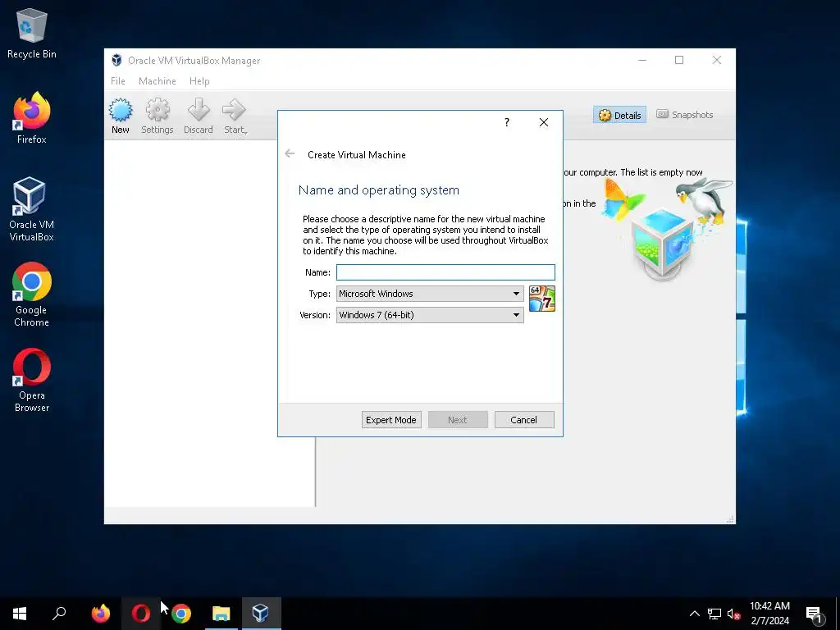Click the New machine toolbar icon
840x630 pixels.
(120, 116)
